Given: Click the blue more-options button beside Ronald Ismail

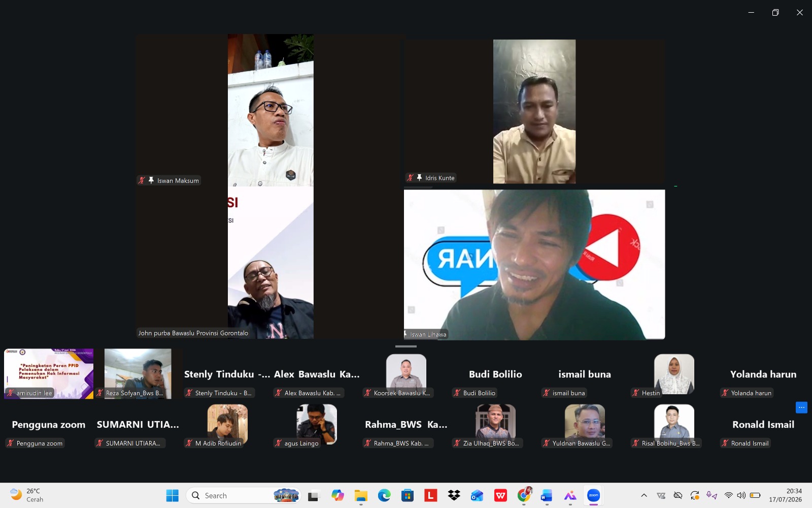Looking at the screenshot, I should tap(801, 407).
